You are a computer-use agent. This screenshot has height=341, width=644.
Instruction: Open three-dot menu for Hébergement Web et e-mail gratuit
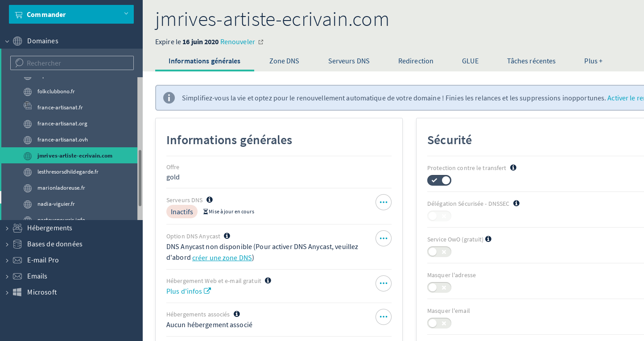click(x=384, y=283)
